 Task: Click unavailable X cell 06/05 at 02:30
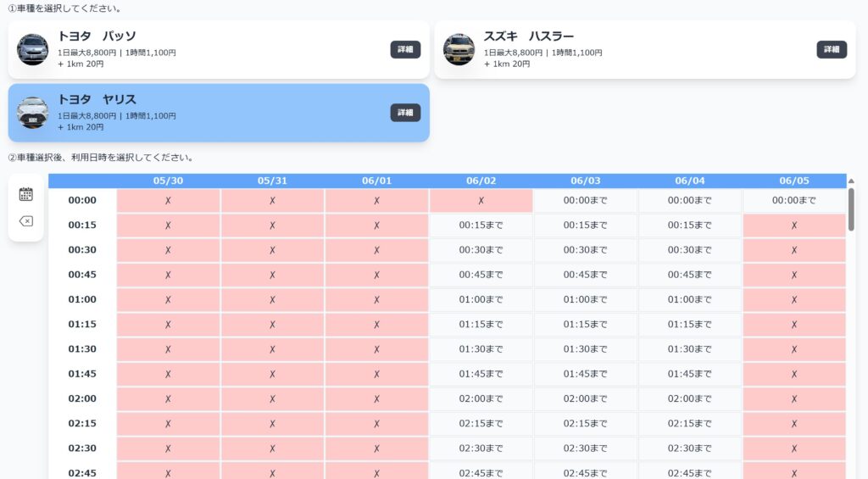(794, 448)
